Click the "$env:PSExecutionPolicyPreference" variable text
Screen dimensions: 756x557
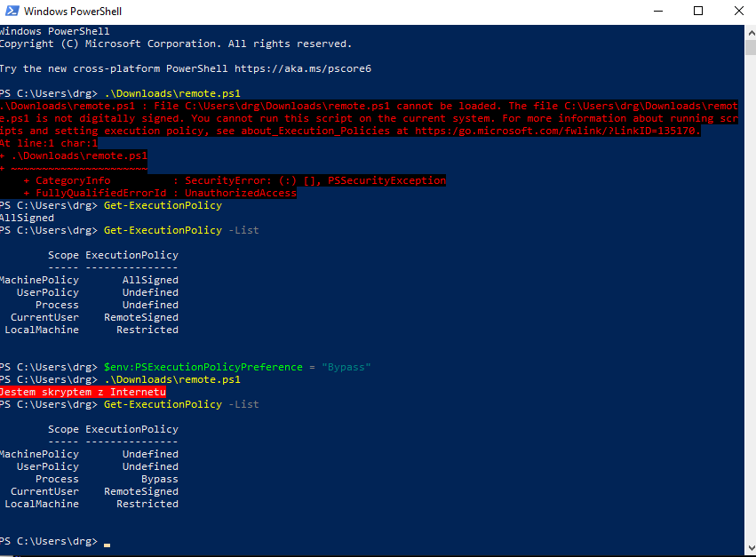[203, 367]
